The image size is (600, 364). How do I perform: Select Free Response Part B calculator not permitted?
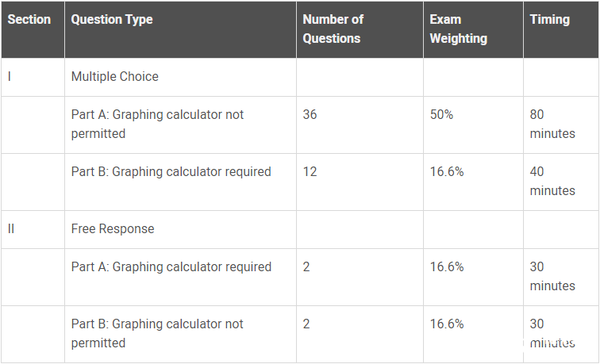pos(158,334)
